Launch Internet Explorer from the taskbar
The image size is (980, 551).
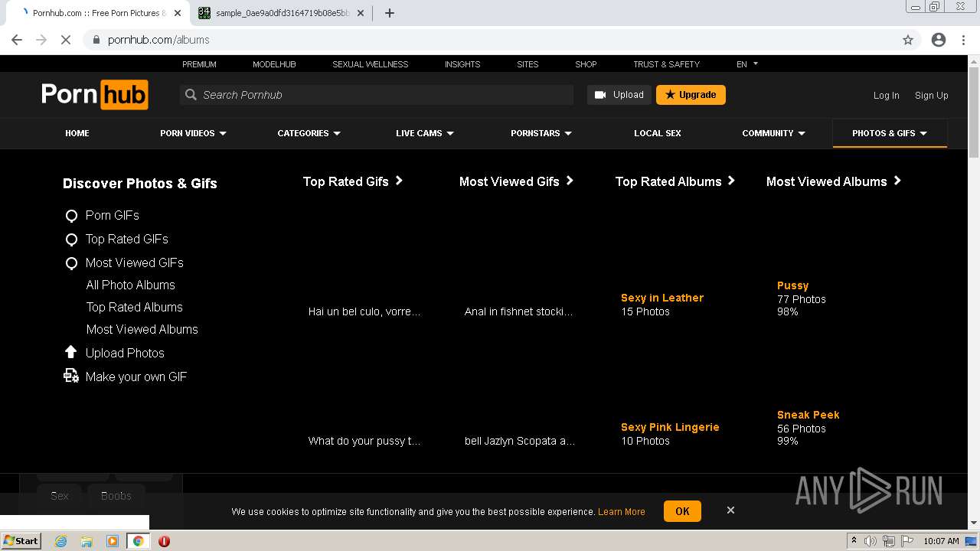point(60,541)
